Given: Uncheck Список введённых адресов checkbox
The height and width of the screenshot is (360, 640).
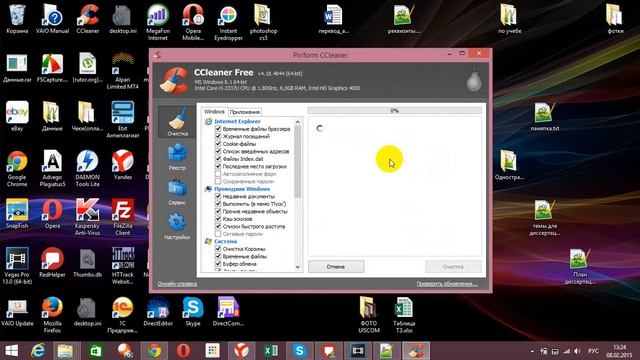Looking at the screenshot, I should pos(218,151).
